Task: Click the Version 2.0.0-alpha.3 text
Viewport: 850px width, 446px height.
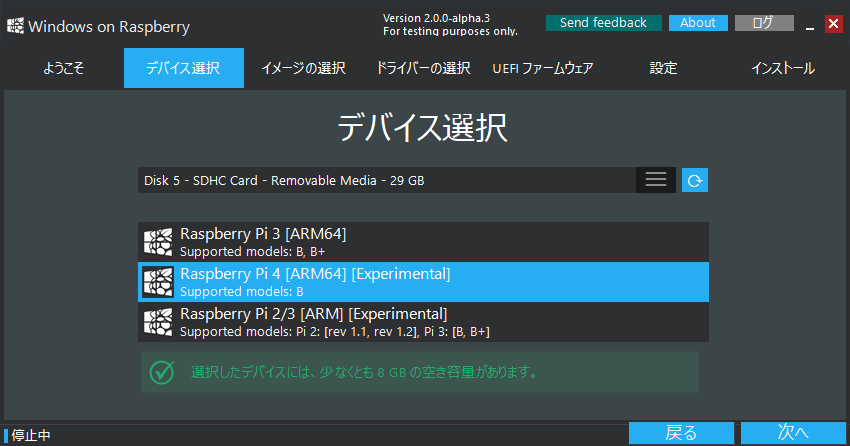Action: click(x=436, y=18)
